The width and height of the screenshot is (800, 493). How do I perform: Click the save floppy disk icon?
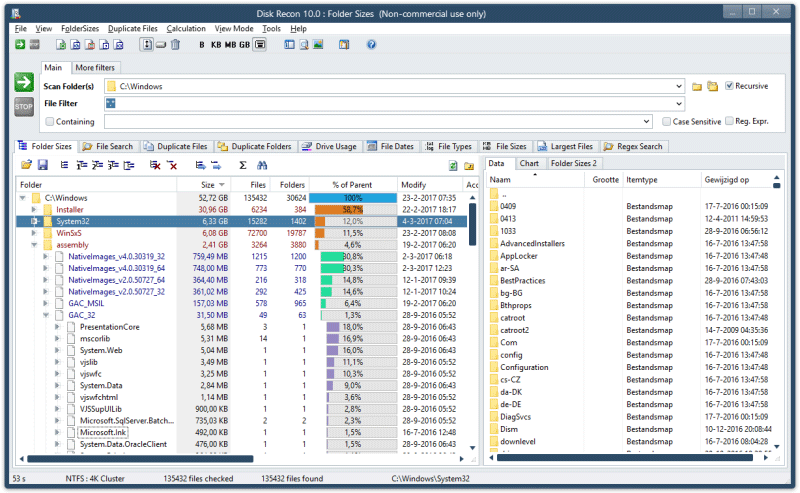click(x=44, y=165)
